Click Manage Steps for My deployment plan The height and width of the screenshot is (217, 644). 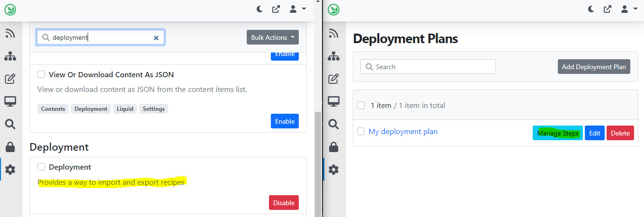[x=558, y=133]
